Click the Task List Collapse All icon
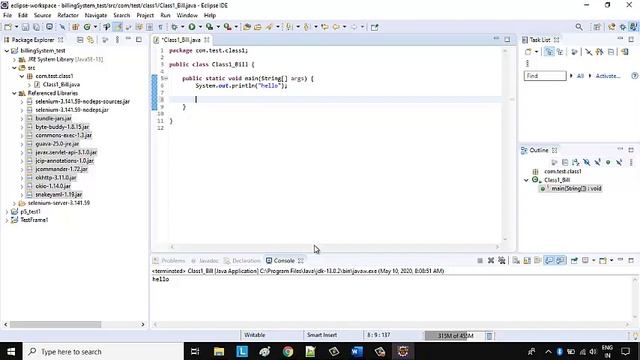Image resolution: width=640 pixels, height=360 pixels. (x=611, y=52)
